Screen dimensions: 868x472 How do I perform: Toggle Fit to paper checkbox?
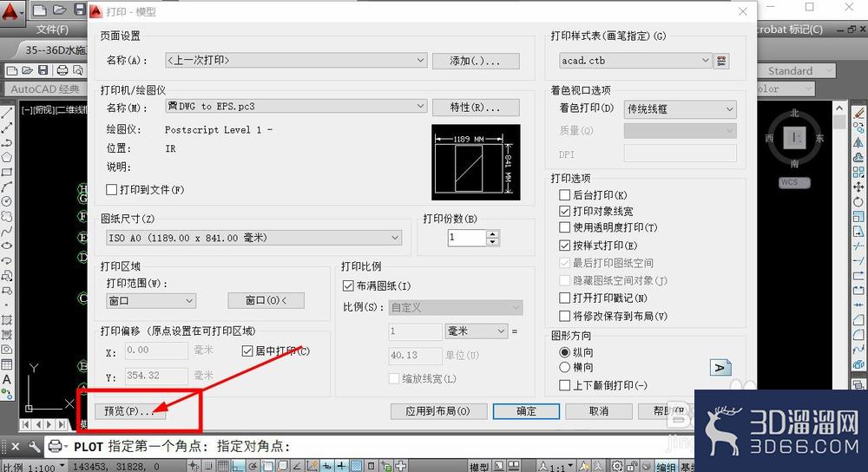coord(348,286)
